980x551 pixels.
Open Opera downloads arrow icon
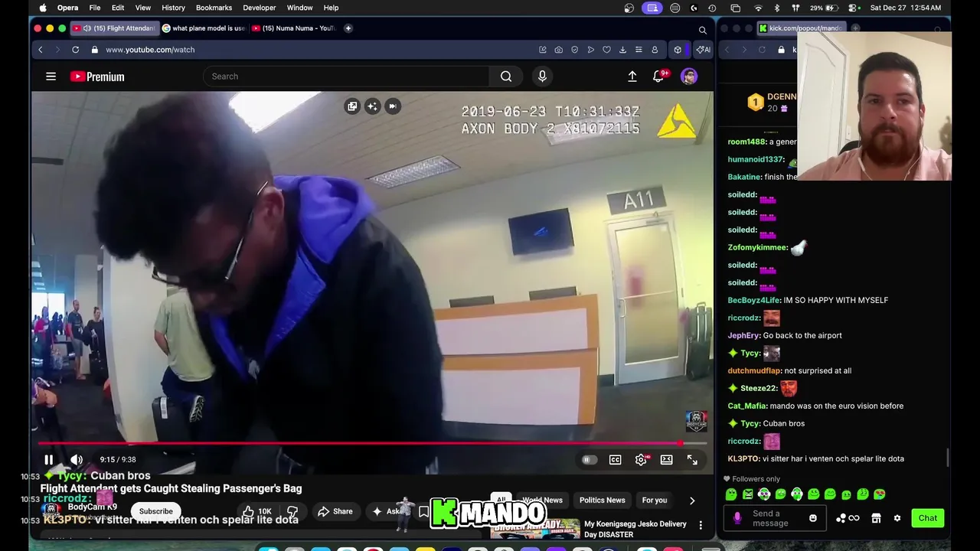click(622, 50)
